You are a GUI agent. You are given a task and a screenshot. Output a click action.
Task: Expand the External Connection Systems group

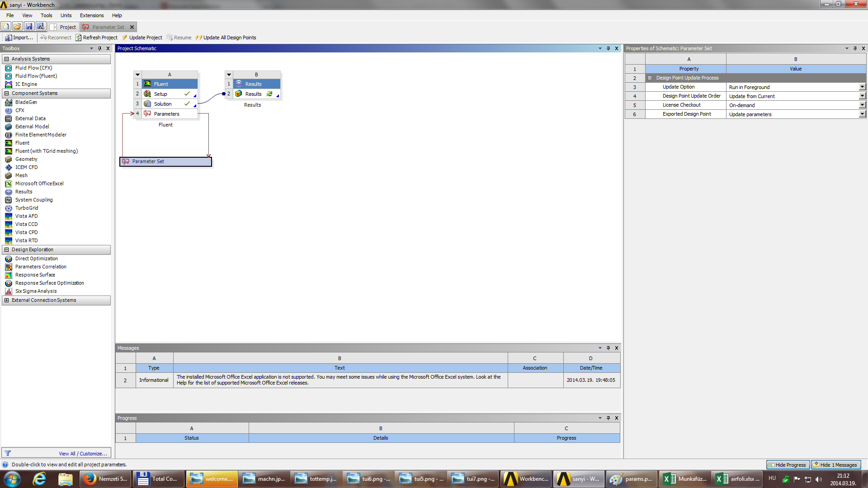(6, 300)
